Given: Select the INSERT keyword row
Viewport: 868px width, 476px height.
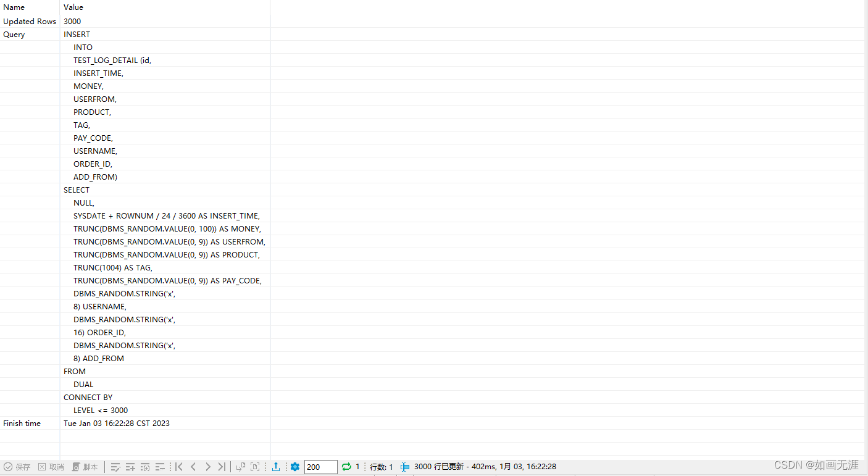Looking at the screenshot, I should [x=165, y=34].
